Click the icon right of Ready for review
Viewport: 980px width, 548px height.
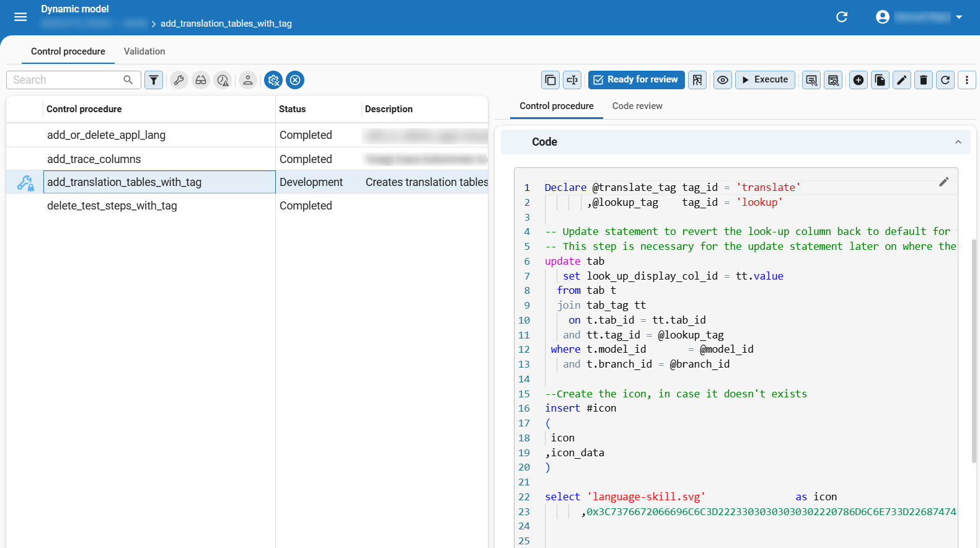coord(698,80)
